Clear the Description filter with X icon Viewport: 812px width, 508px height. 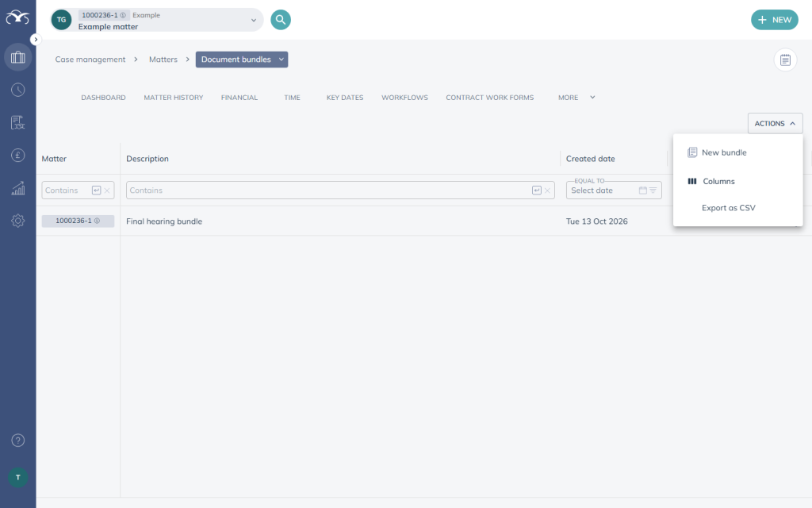(547, 190)
